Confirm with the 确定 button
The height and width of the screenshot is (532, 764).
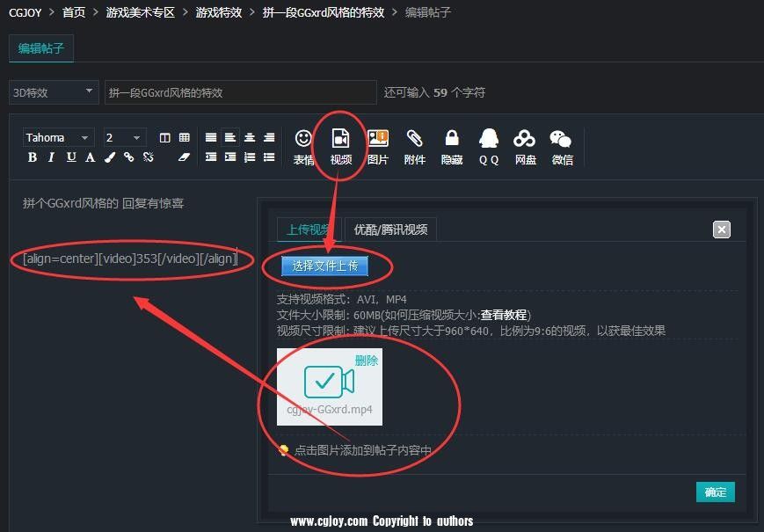pos(716,492)
